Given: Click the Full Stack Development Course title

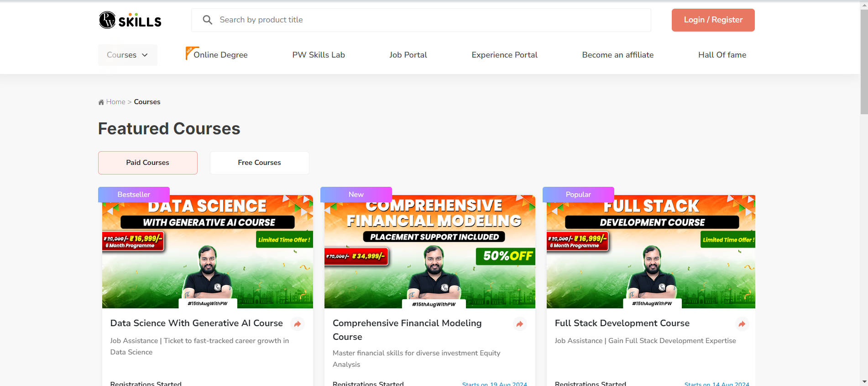Looking at the screenshot, I should point(622,323).
